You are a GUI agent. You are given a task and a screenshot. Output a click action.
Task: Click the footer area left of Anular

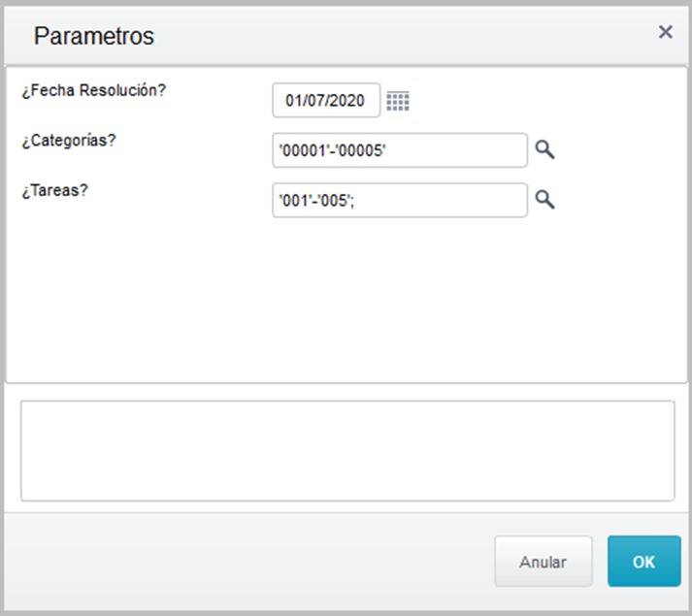(x=243, y=562)
